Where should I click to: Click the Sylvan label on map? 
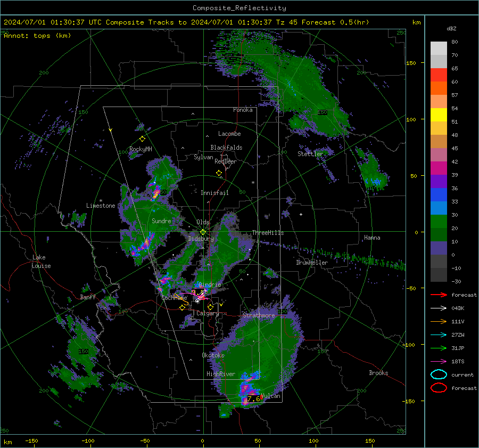pos(203,157)
